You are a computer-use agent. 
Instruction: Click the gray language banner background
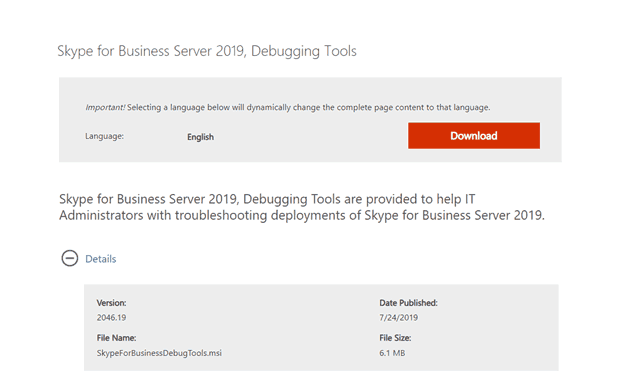[310, 120]
